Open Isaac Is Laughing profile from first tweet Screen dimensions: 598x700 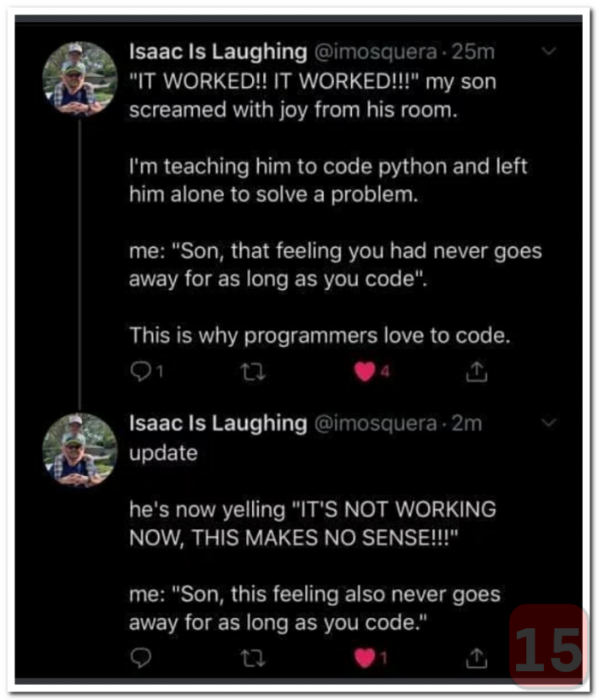217,51
